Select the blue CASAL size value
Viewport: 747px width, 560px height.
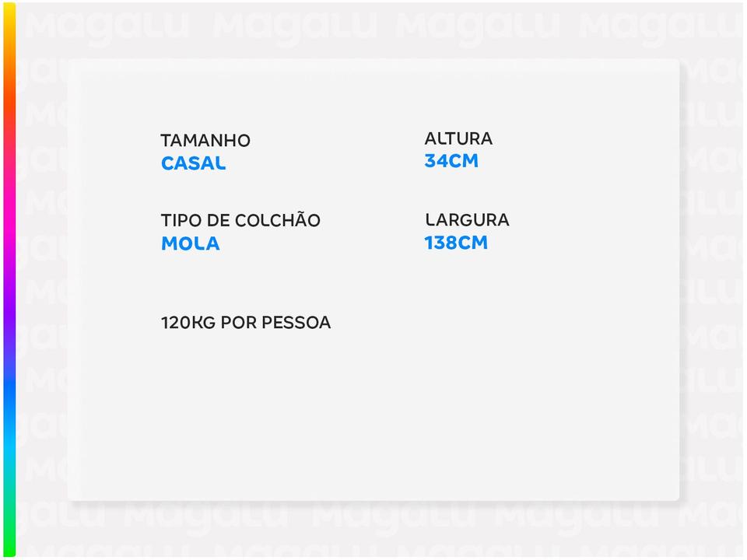(x=193, y=164)
